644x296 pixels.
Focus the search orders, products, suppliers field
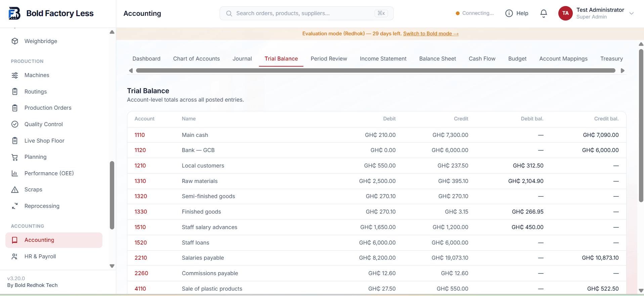(x=306, y=13)
